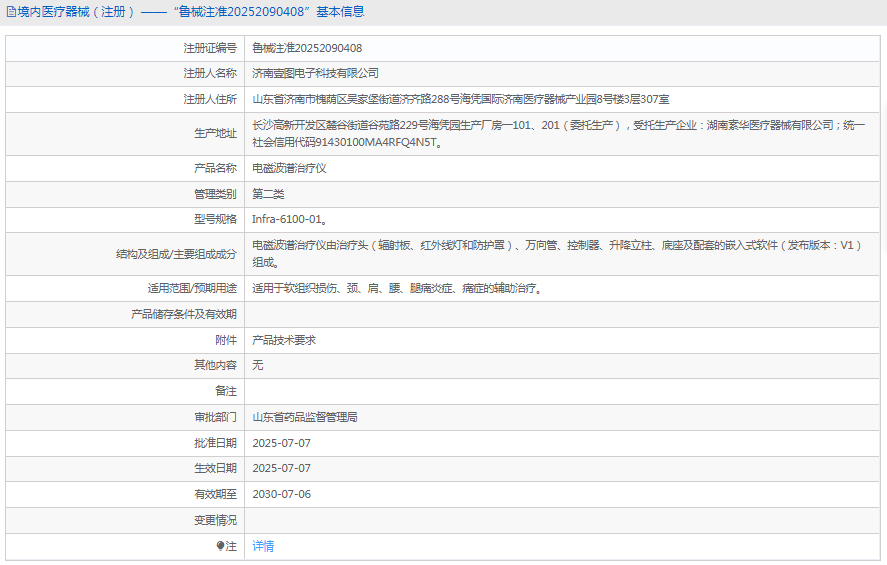Click the 适用范围/预期用途 label
Image resolution: width=887 pixels, height=565 pixels.
(x=192, y=288)
